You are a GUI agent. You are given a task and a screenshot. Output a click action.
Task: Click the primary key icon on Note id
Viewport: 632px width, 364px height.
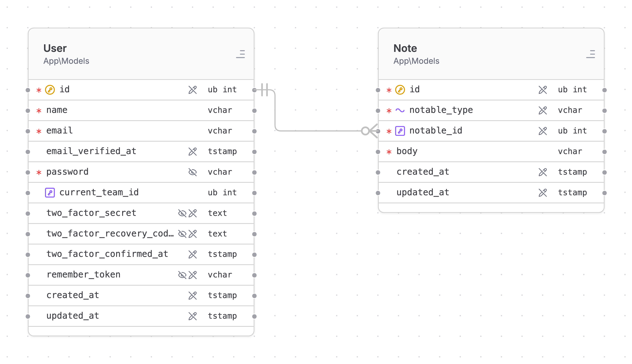(400, 90)
